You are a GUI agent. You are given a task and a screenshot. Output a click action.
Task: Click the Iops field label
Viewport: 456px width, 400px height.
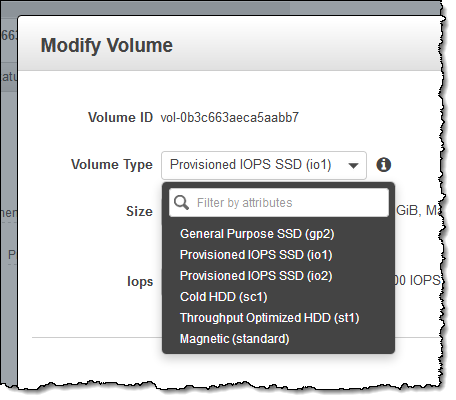point(140,282)
